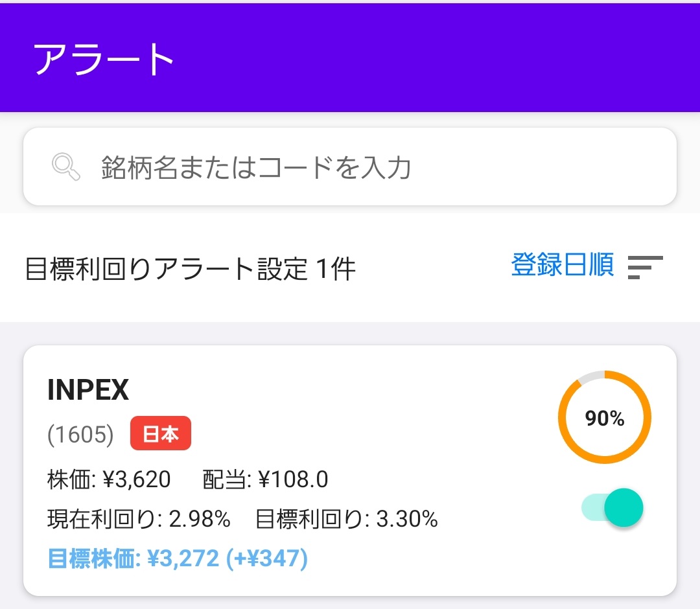Image resolution: width=700 pixels, height=609 pixels.
Task: Tap the 目標利回りアラート設定 heading
Action: coord(166,269)
